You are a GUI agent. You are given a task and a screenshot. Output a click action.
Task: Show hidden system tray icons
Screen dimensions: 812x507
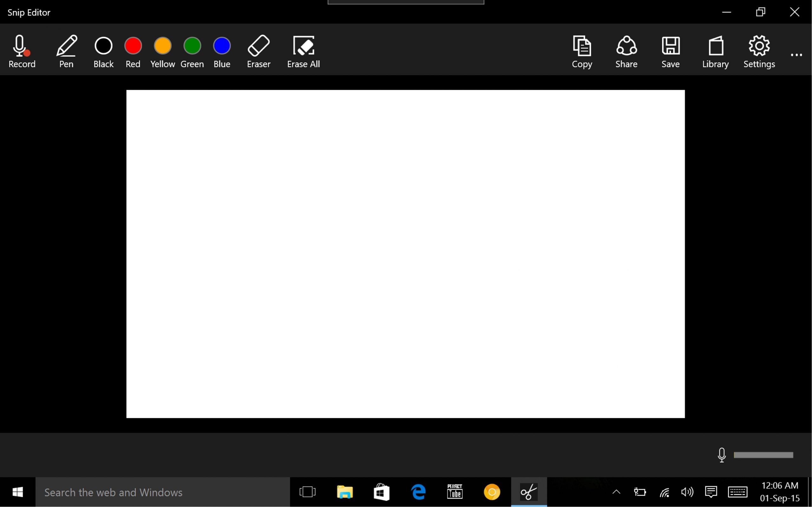click(x=616, y=492)
